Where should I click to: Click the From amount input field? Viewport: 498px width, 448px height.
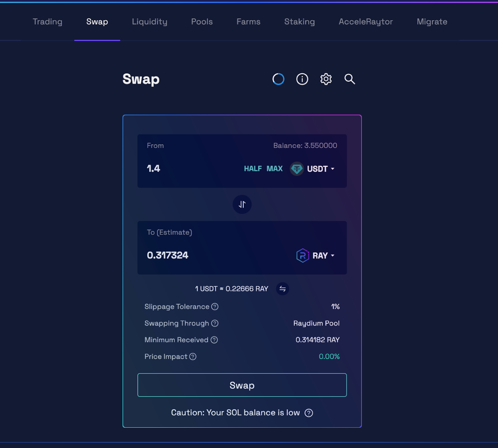click(189, 169)
